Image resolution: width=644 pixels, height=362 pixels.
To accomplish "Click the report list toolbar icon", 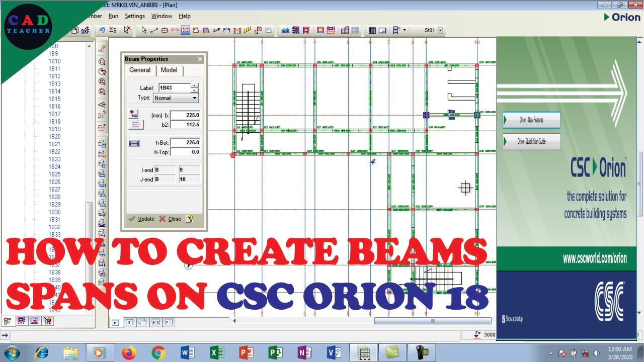I will tap(372, 30).
